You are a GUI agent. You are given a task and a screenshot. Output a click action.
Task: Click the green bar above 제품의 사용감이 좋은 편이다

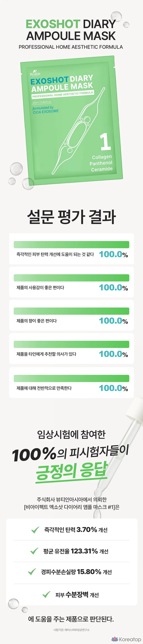[x=71, y=278]
